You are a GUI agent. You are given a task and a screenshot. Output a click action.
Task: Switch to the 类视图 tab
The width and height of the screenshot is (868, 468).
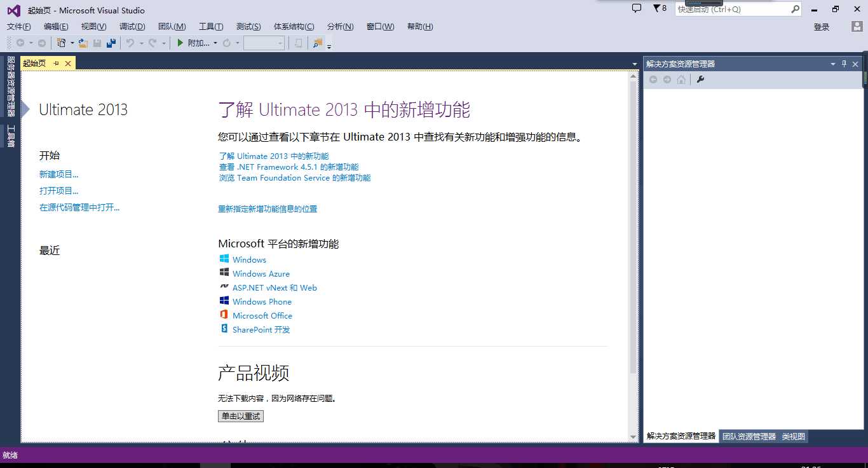(794, 436)
